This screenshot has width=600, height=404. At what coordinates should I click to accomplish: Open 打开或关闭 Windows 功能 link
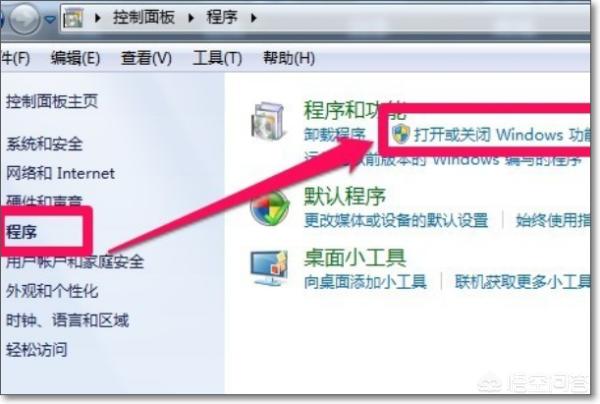502,135
